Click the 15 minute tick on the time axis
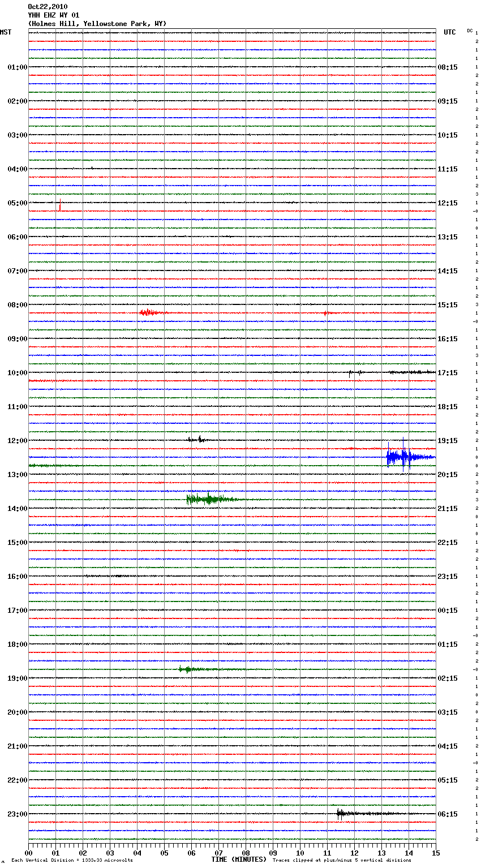The width and height of the screenshot is (481, 868). [436, 853]
